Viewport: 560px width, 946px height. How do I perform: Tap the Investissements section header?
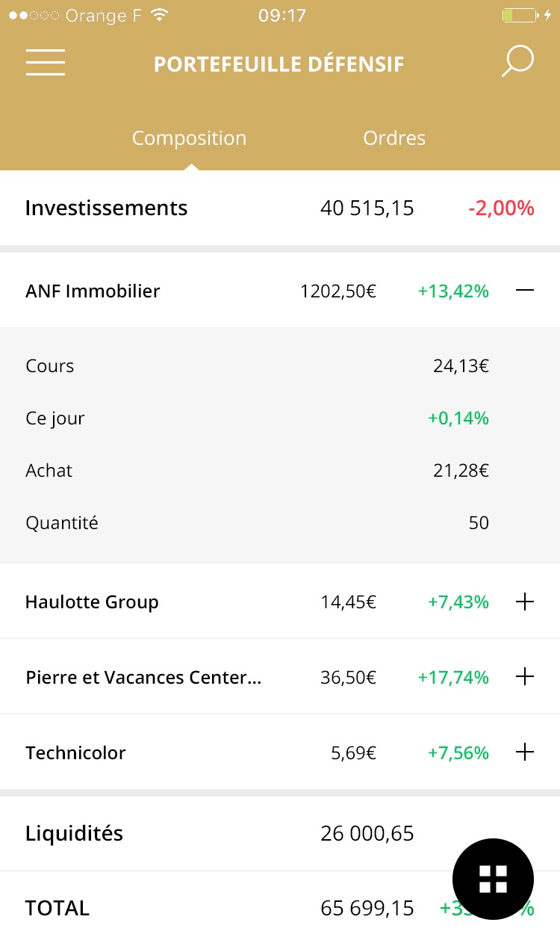(x=106, y=208)
